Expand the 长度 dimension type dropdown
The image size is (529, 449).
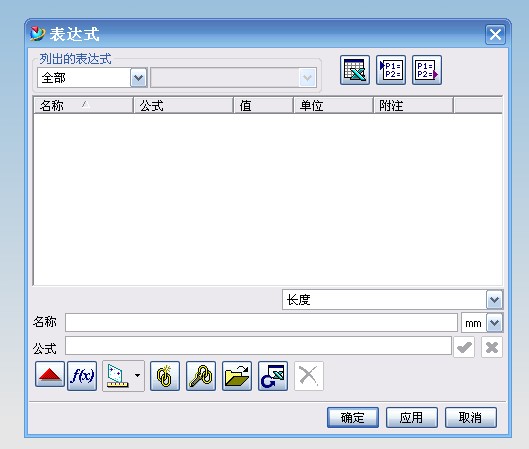tap(494, 300)
